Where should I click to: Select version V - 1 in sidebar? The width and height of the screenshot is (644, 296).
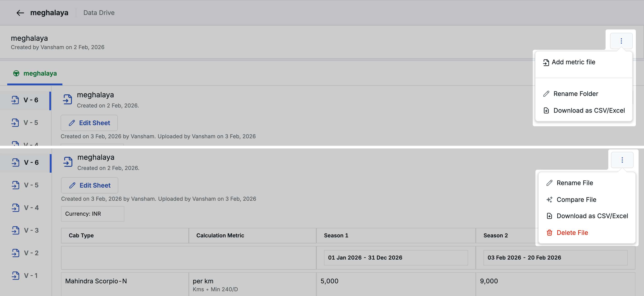[31, 275]
